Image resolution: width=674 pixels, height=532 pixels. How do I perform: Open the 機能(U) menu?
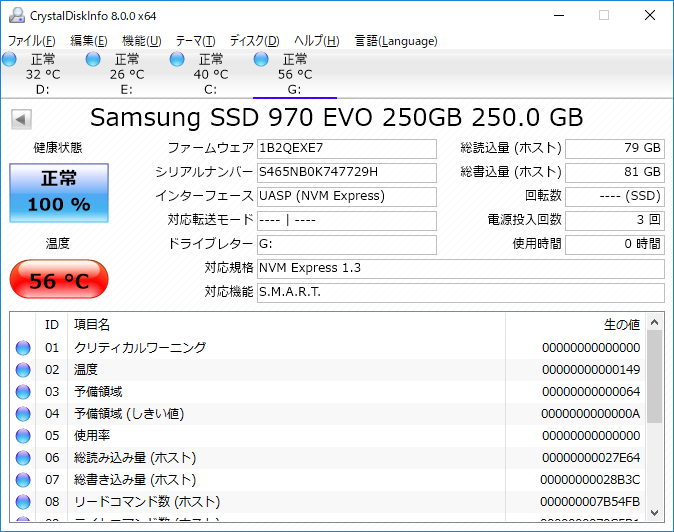(x=141, y=41)
